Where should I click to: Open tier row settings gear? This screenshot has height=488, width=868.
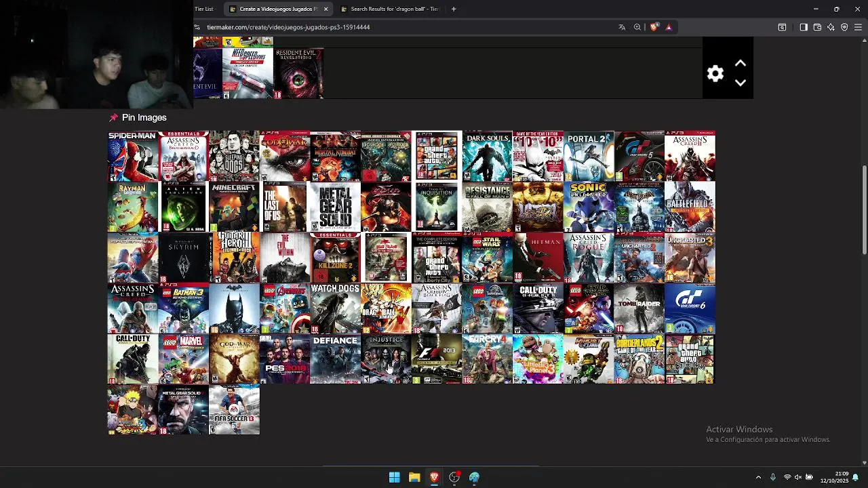click(715, 73)
